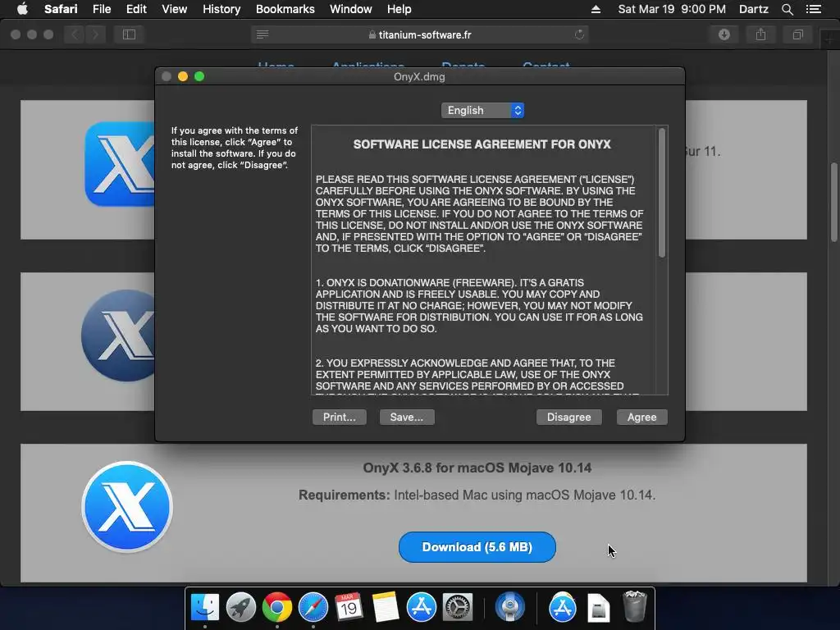Click the OnyX Mojave app icon
840x630 pixels.
point(127,507)
